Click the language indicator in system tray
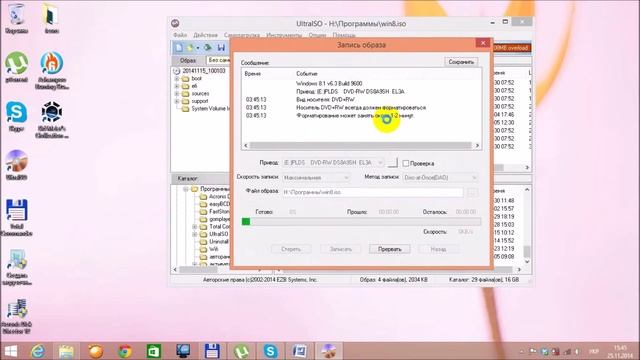The width and height of the screenshot is (640, 360). [x=593, y=351]
